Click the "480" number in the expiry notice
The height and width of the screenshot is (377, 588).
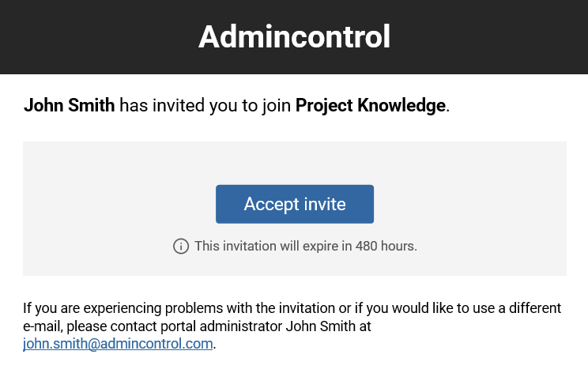pyautogui.click(x=366, y=246)
